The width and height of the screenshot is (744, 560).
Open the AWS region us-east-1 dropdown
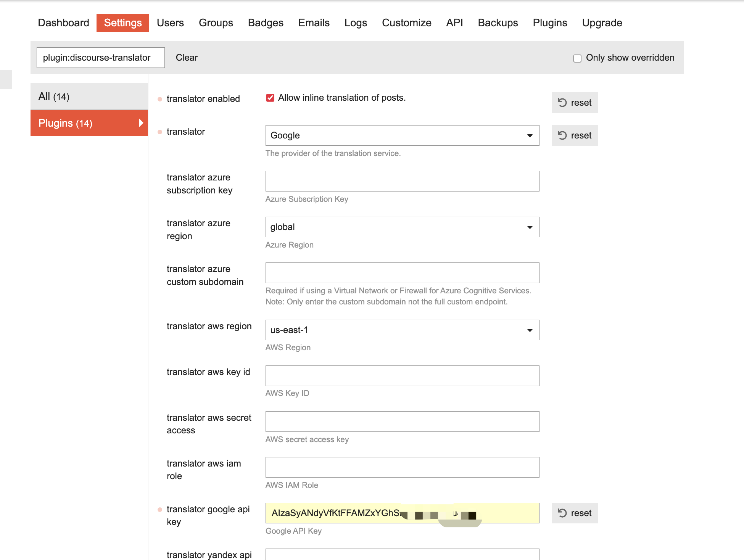[402, 330]
